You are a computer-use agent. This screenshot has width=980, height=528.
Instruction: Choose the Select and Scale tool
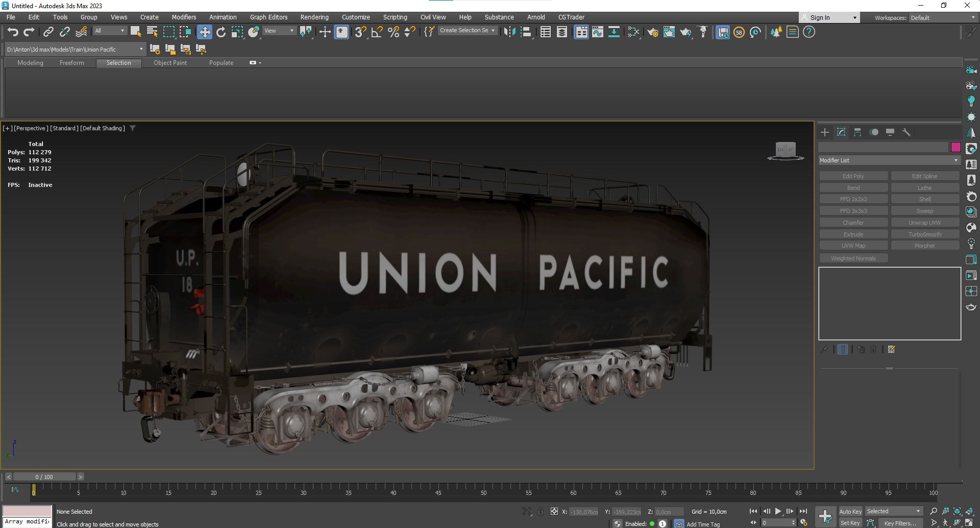coord(237,32)
